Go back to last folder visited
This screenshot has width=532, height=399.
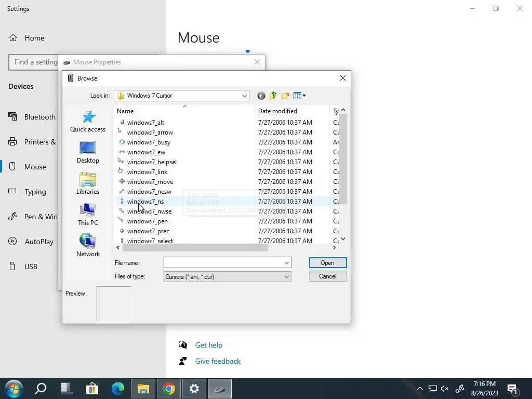pyautogui.click(x=261, y=96)
